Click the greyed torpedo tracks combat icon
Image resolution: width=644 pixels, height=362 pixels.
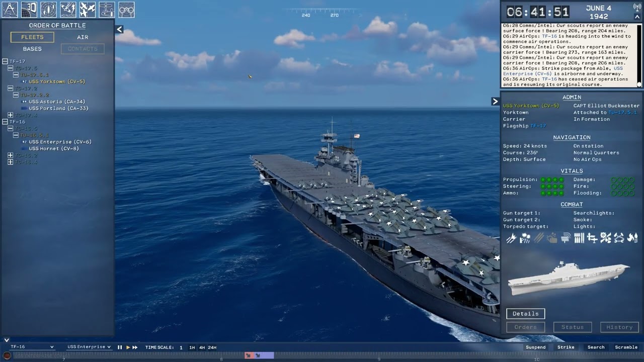(x=538, y=238)
